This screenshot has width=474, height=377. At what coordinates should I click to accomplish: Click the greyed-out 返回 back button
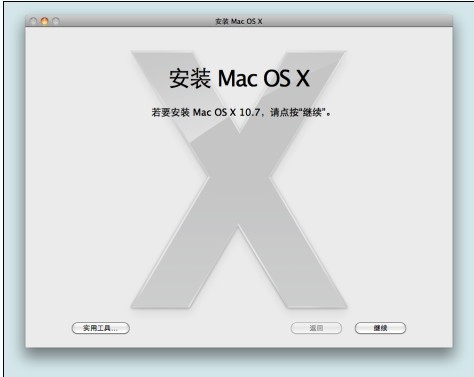[316, 328]
